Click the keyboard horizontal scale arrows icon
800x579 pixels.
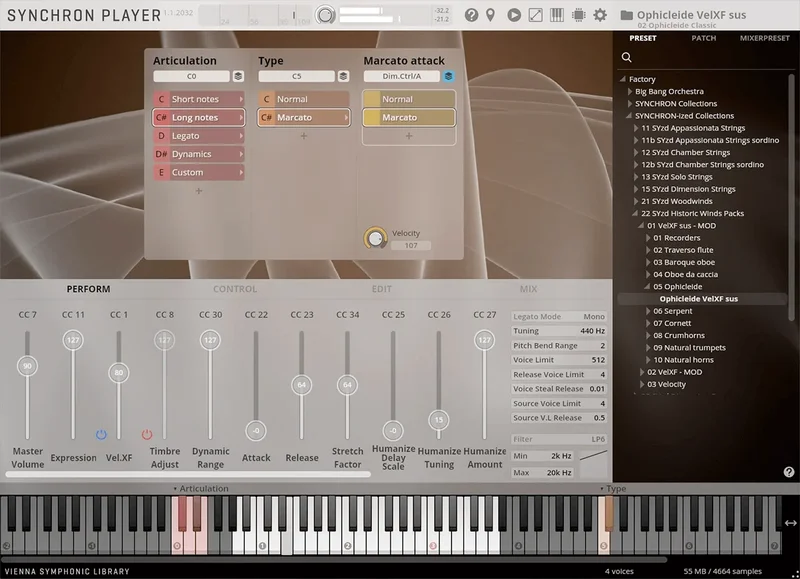click(790, 523)
